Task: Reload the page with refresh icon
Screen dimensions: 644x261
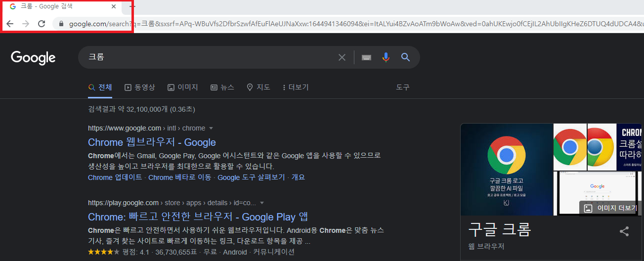Action: point(42,24)
